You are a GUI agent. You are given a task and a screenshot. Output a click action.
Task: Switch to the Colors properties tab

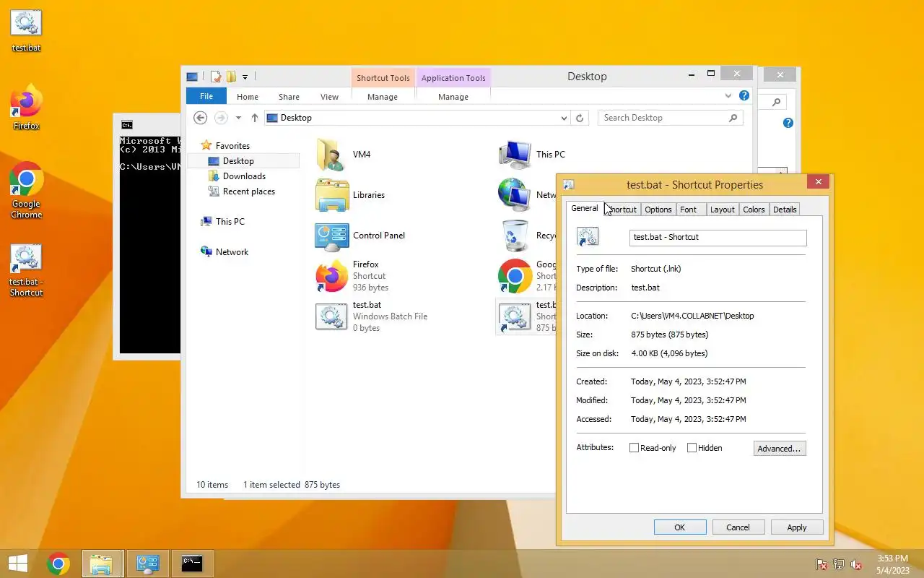tap(754, 210)
